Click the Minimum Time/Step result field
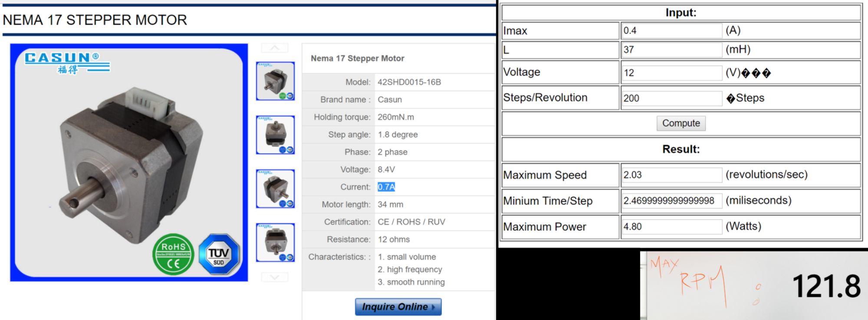The image size is (868, 320). tap(671, 201)
